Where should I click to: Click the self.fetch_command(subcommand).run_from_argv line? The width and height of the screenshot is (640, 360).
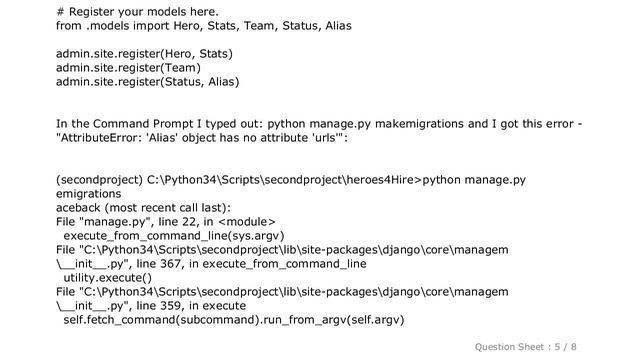[x=233, y=320]
